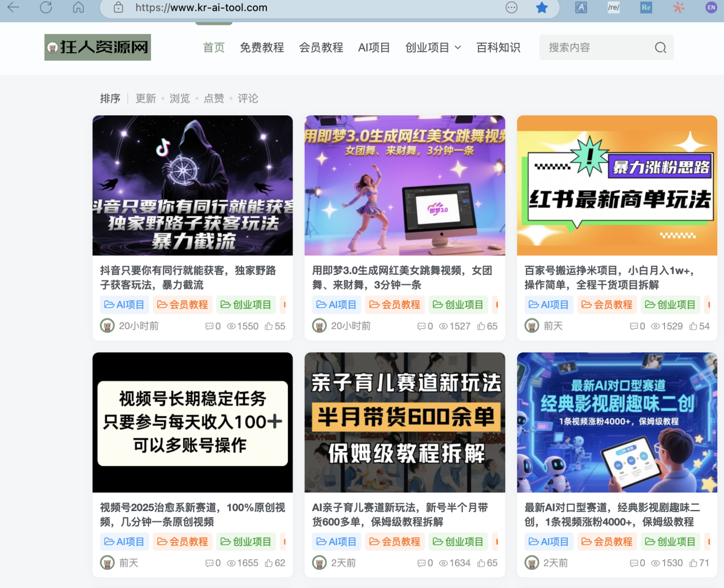The image size is (724, 588).
Task: Click comment icon on 用即梦3.0 post
Action: (421, 326)
